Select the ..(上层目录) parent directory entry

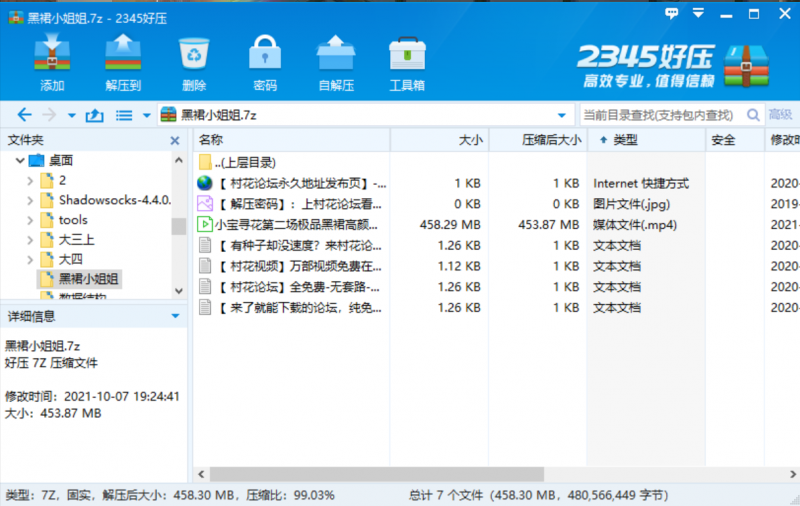click(x=244, y=162)
